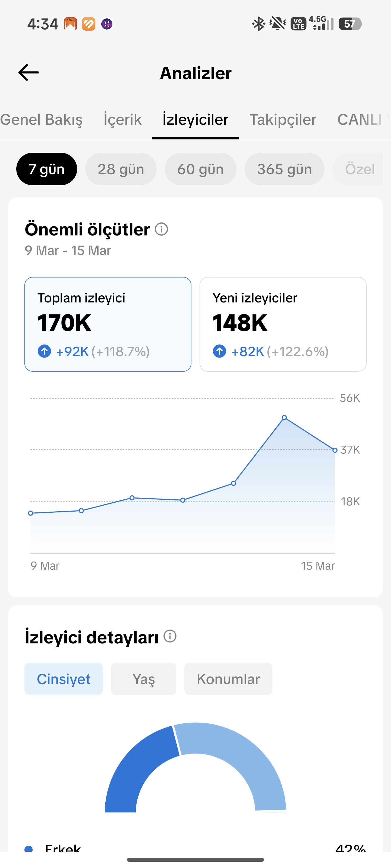Screen dimensions: 391x868
Task: Switch to the Genel Bakış tab
Action: pyautogui.click(x=41, y=120)
